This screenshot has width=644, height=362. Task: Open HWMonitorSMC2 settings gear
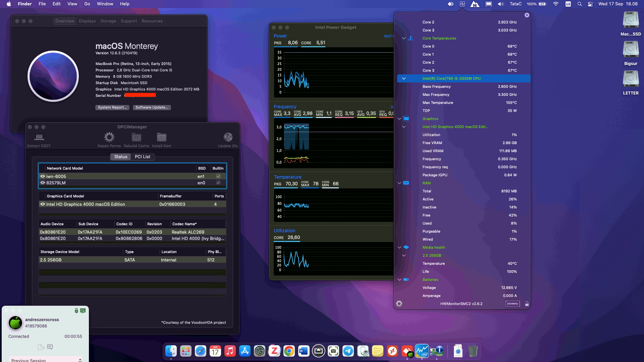(399, 304)
